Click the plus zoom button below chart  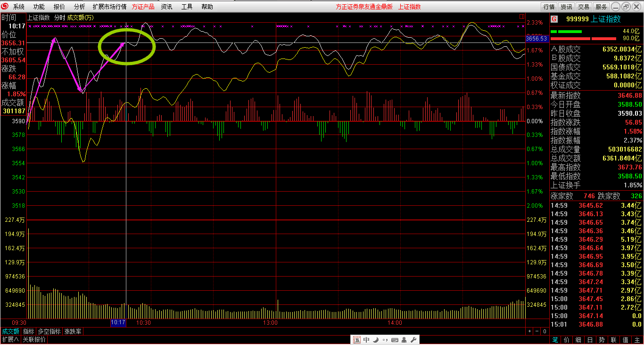click(529, 331)
